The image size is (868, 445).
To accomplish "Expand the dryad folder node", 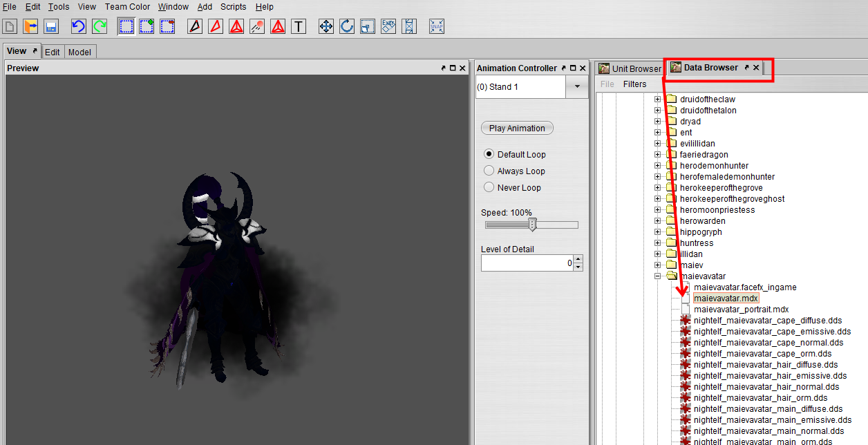I will pyautogui.click(x=658, y=122).
